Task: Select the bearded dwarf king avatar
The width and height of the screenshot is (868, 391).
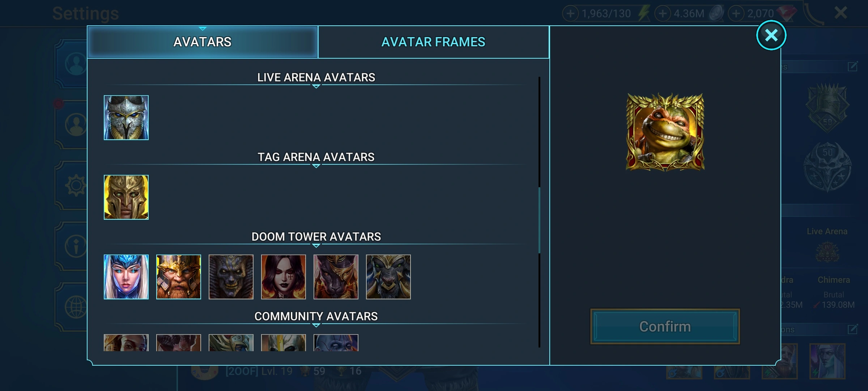Action: pos(178,277)
